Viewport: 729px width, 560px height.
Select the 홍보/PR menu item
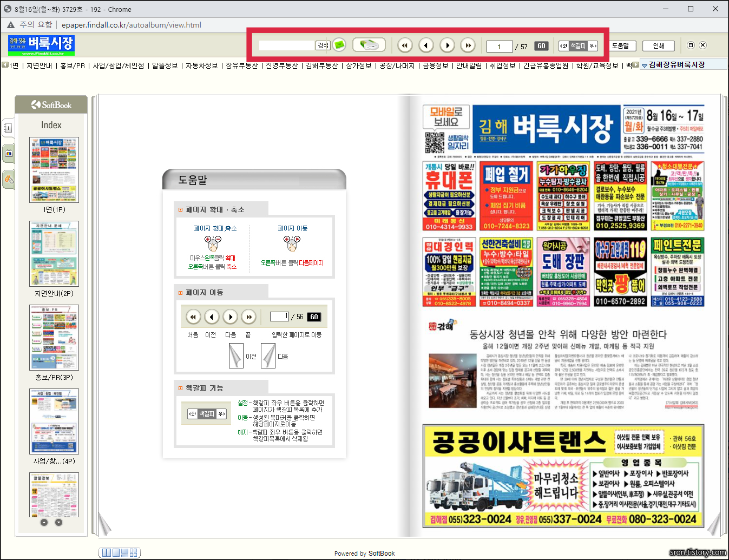[x=73, y=65]
